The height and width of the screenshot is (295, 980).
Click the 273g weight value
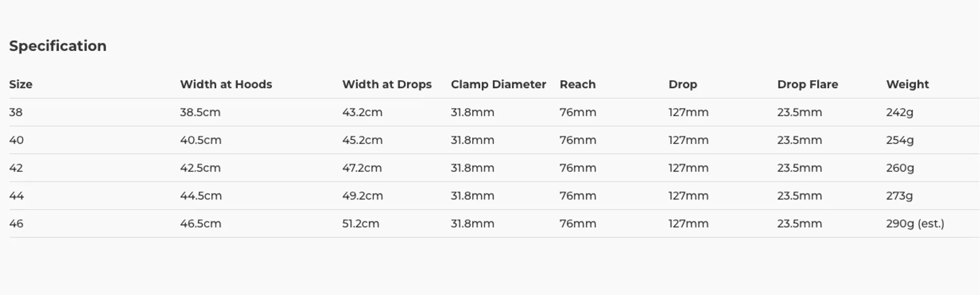click(899, 195)
